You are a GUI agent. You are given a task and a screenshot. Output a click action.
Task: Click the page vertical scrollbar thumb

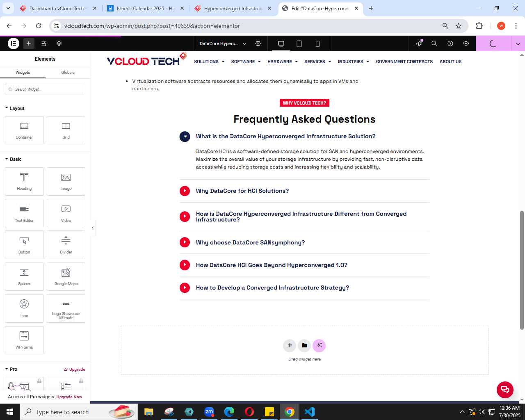pos(522,270)
